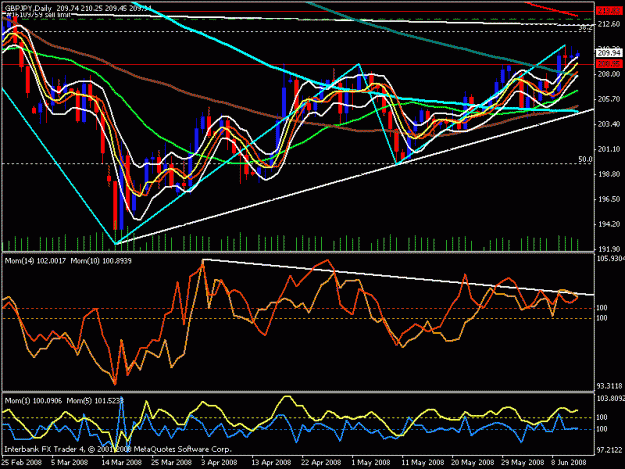Click the 103.8092 momentum scale value
This screenshot has height=469, width=625.
(x=610, y=398)
